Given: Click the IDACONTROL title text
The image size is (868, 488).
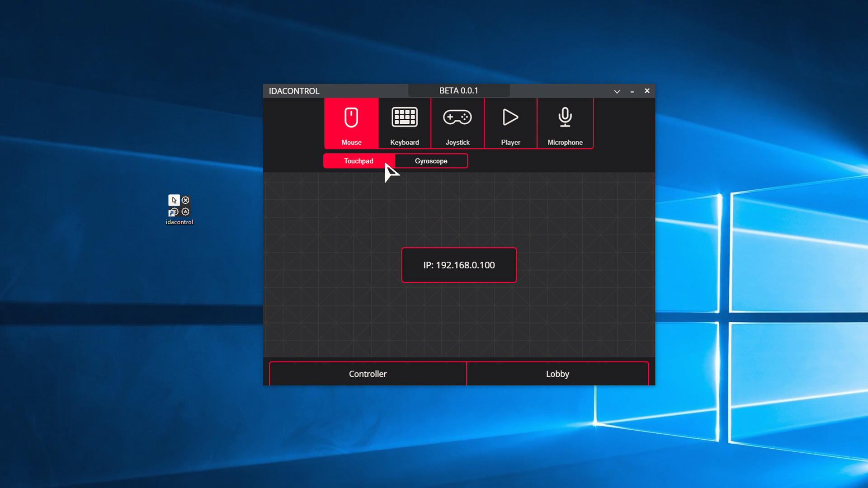Looking at the screenshot, I should [294, 91].
